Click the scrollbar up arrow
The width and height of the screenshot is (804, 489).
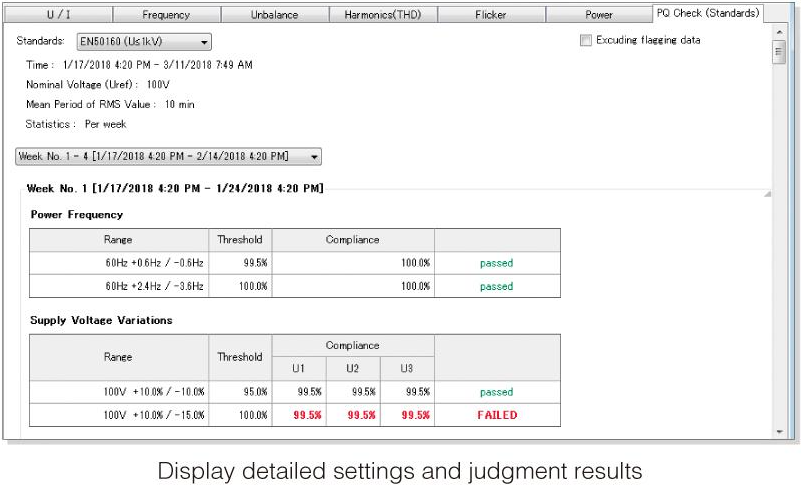pyautogui.click(x=779, y=32)
